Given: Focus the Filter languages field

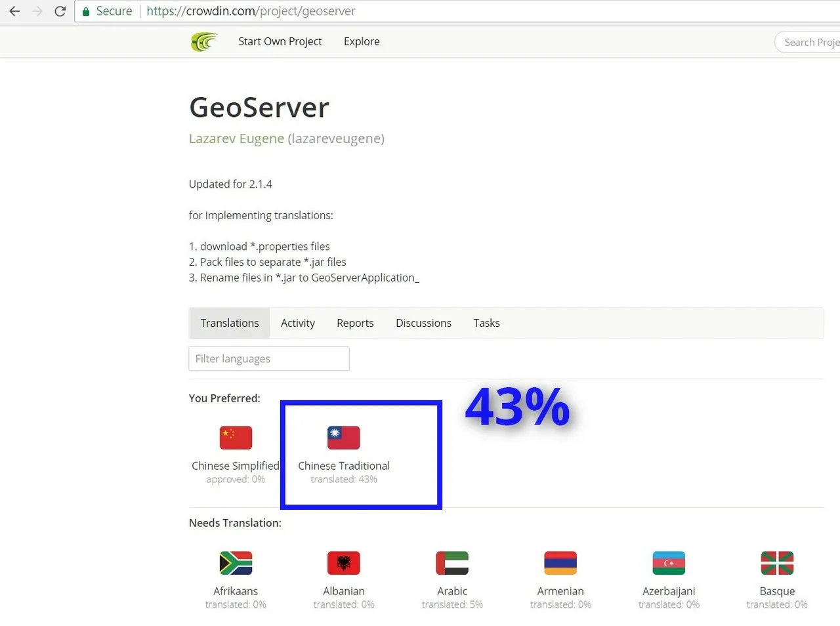Looking at the screenshot, I should 269,359.
